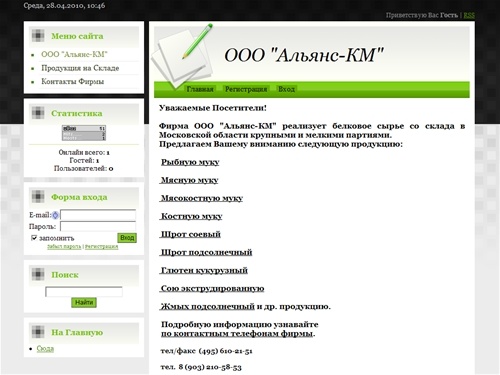Open the Мясокостную муку product link

202,198
